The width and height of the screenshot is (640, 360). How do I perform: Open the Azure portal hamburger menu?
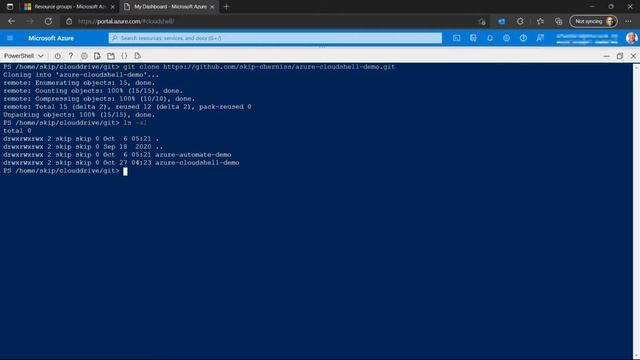click(x=10, y=38)
